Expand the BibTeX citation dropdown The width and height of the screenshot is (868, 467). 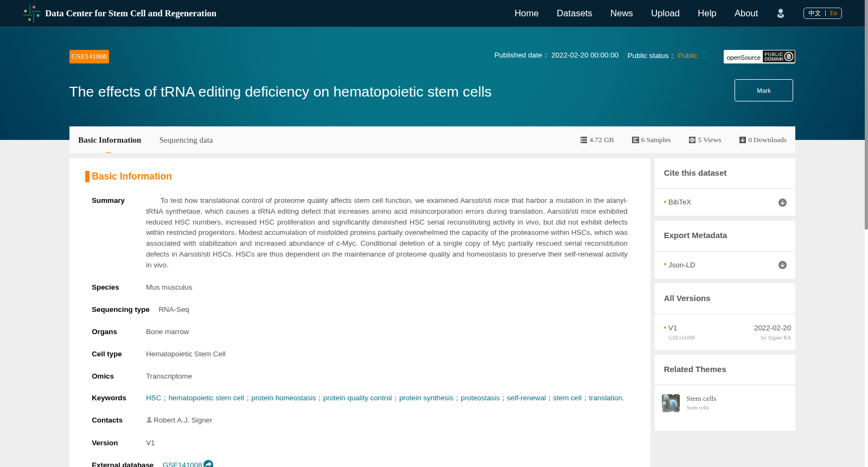click(x=782, y=202)
